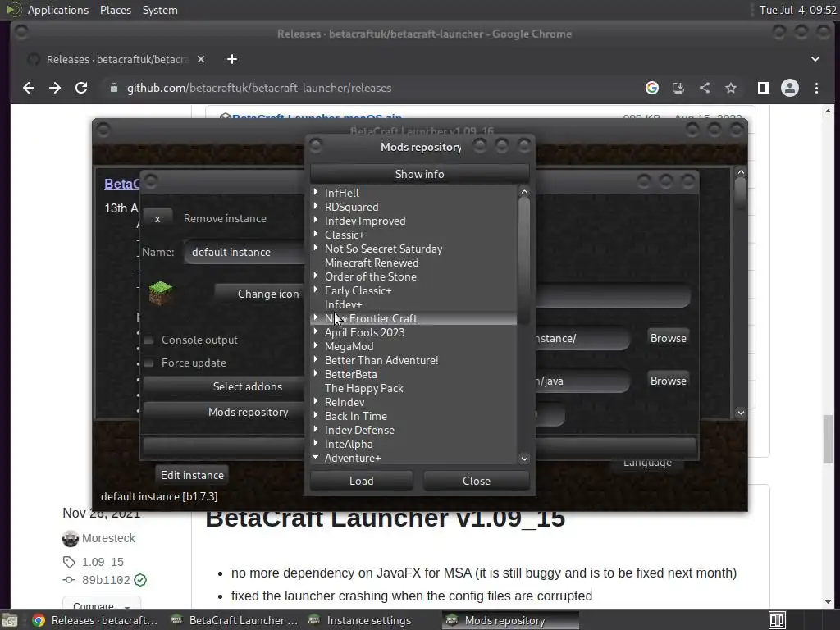Click the Moresteck author link

pos(108,538)
